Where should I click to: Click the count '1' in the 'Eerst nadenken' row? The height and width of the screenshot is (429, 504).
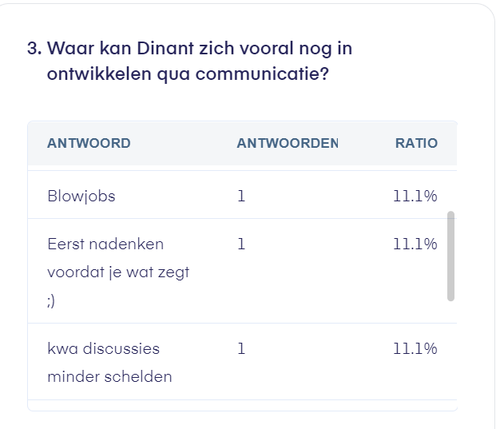(x=241, y=244)
